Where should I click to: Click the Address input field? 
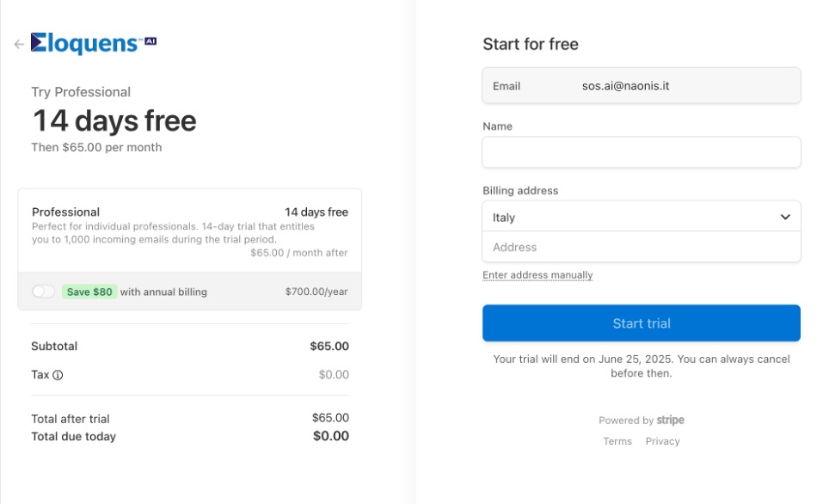[642, 247]
